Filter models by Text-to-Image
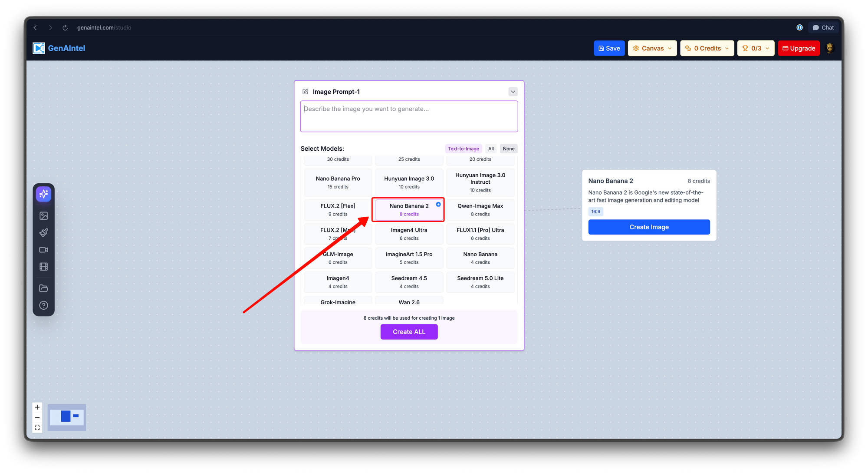Viewport: 868px width, 473px height. (x=464, y=149)
